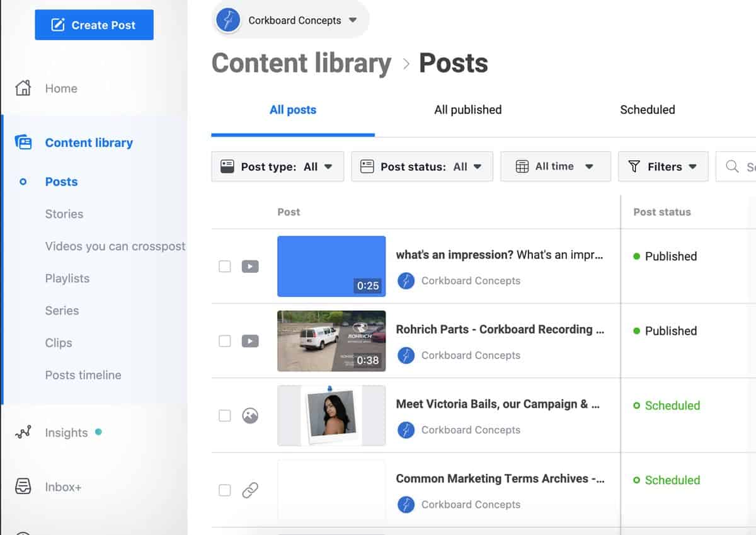The height and width of the screenshot is (535, 756).
Task: Switch to the Scheduled tab
Action: (647, 110)
